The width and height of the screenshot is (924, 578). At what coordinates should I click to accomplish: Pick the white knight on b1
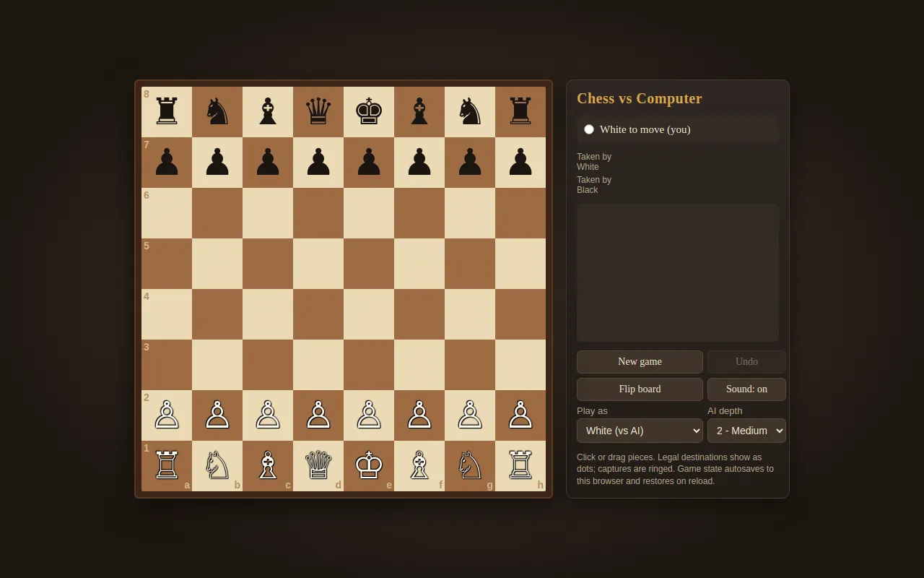tap(217, 466)
